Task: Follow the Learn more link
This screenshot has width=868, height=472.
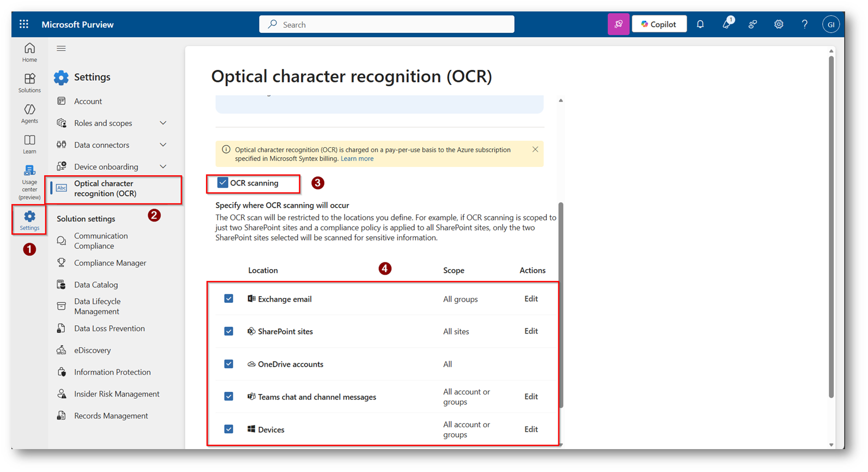Action: (x=357, y=159)
